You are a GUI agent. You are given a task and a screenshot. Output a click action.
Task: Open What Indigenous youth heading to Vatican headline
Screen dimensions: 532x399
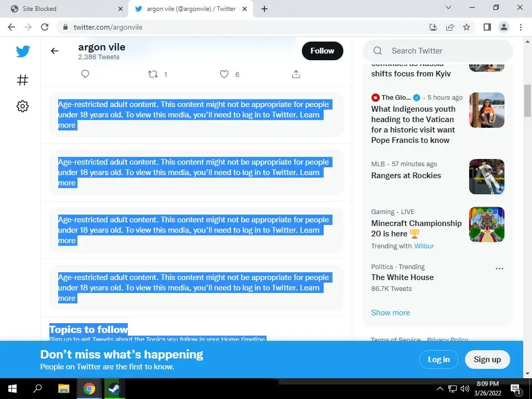(x=413, y=125)
